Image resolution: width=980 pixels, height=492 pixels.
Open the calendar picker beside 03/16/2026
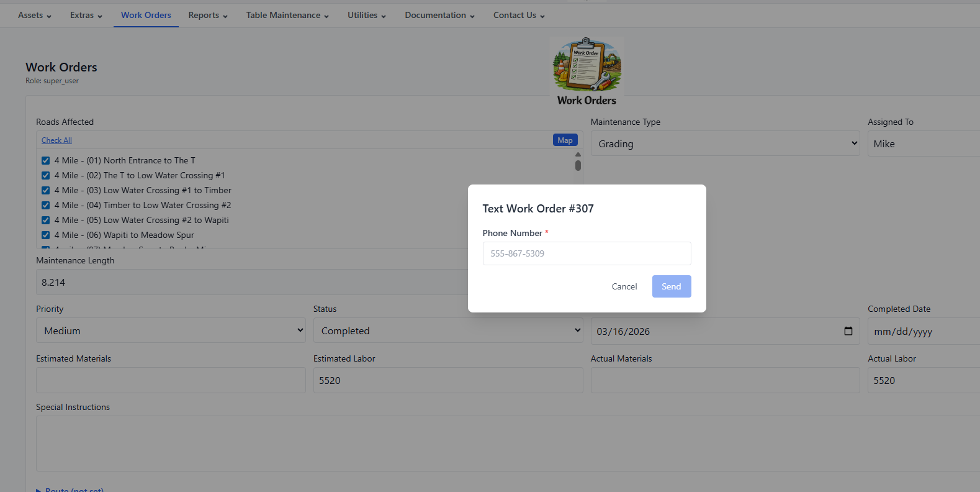coord(848,331)
